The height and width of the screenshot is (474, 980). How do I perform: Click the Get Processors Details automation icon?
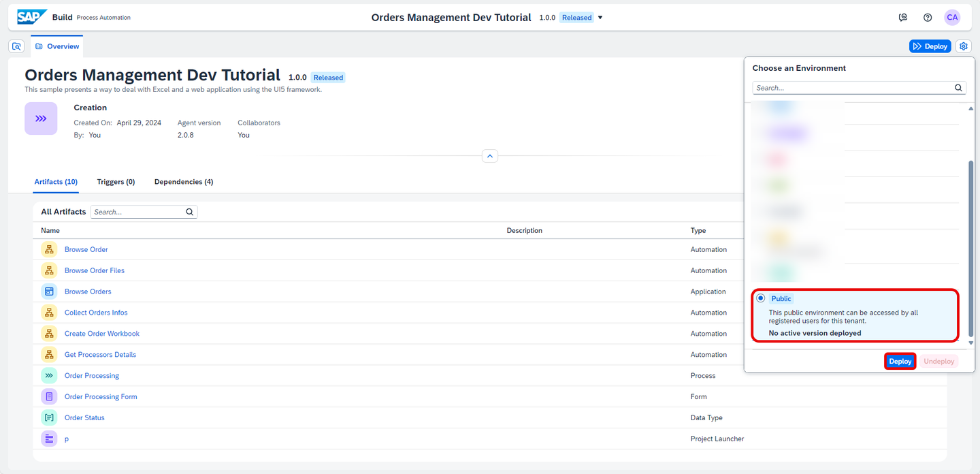tap(49, 355)
